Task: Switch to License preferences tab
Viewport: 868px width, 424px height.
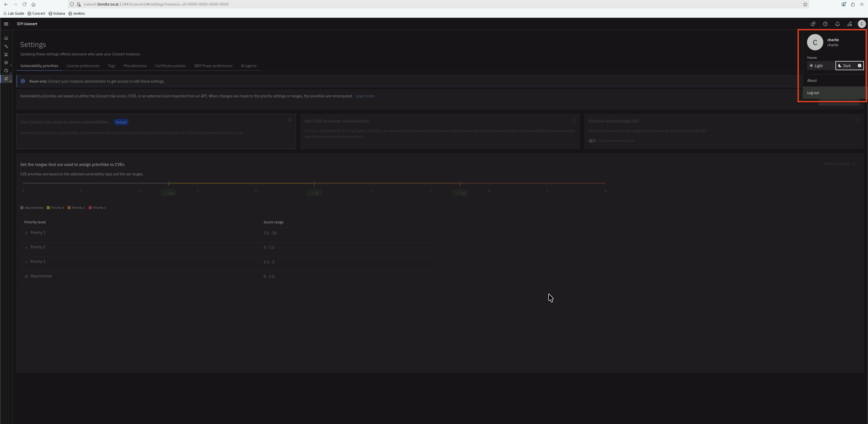Action: [x=83, y=66]
